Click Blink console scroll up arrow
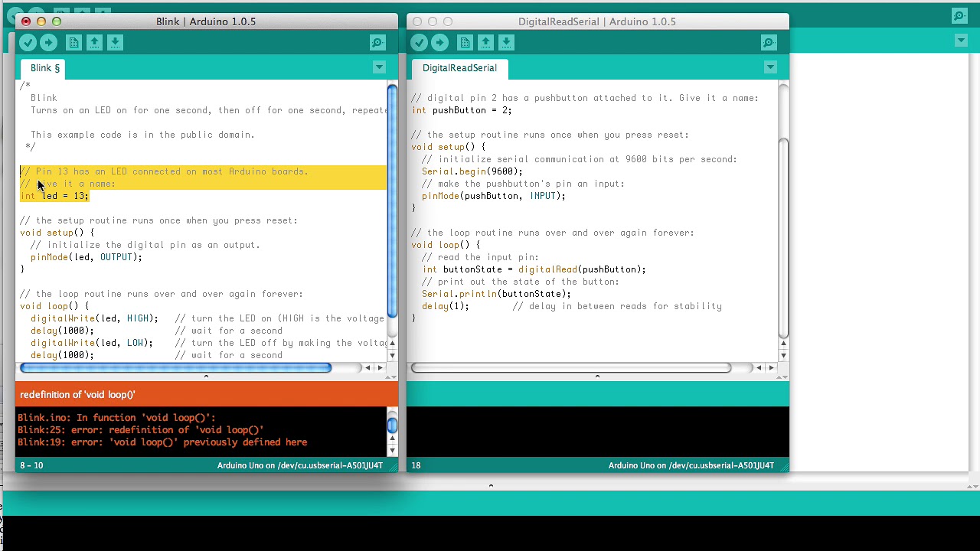This screenshot has width=980, height=551. pyautogui.click(x=393, y=439)
